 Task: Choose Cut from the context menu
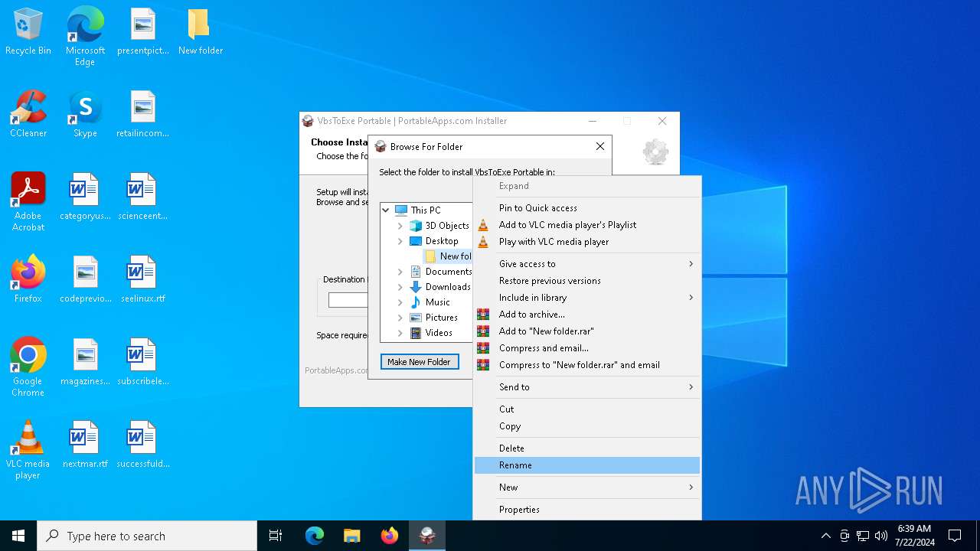pos(587,409)
